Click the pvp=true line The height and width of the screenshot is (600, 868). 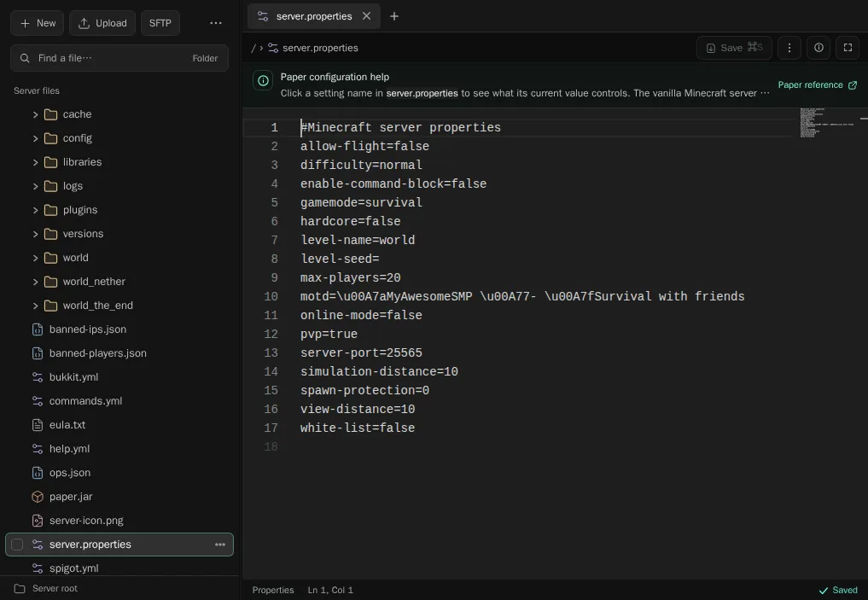tap(329, 335)
